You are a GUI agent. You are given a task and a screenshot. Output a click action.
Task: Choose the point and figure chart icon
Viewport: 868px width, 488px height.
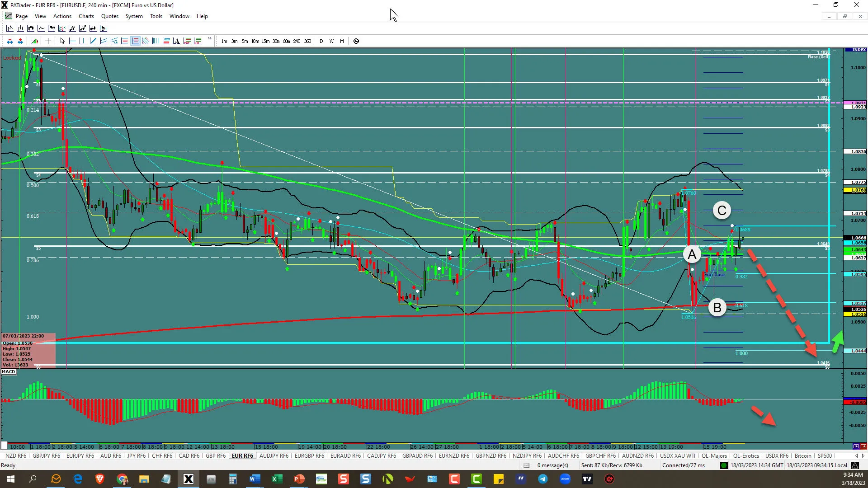click(x=61, y=28)
